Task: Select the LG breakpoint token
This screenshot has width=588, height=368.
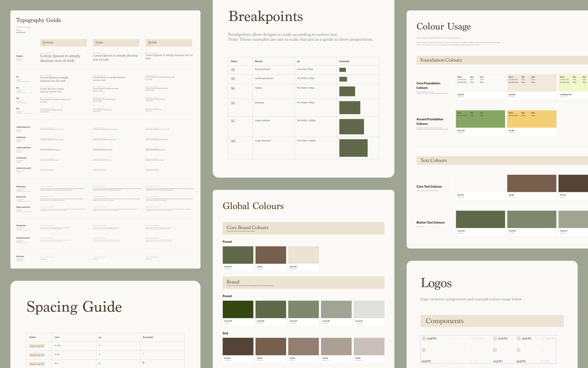Action: pyautogui.click(x=233, y=103)
